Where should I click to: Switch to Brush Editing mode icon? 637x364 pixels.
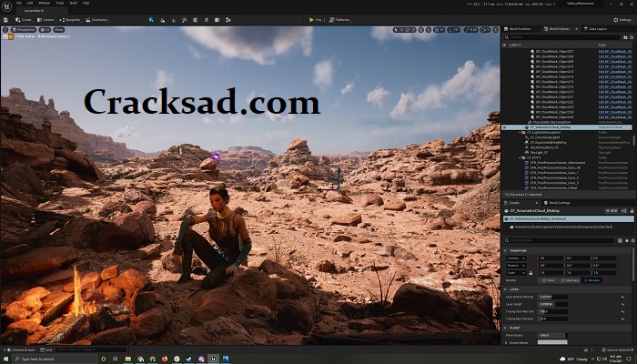tap(217, 19)
